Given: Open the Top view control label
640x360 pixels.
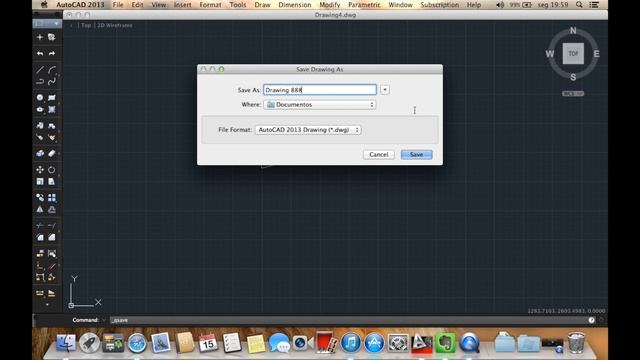Looking at the screenshot, I should pos(86,25).
